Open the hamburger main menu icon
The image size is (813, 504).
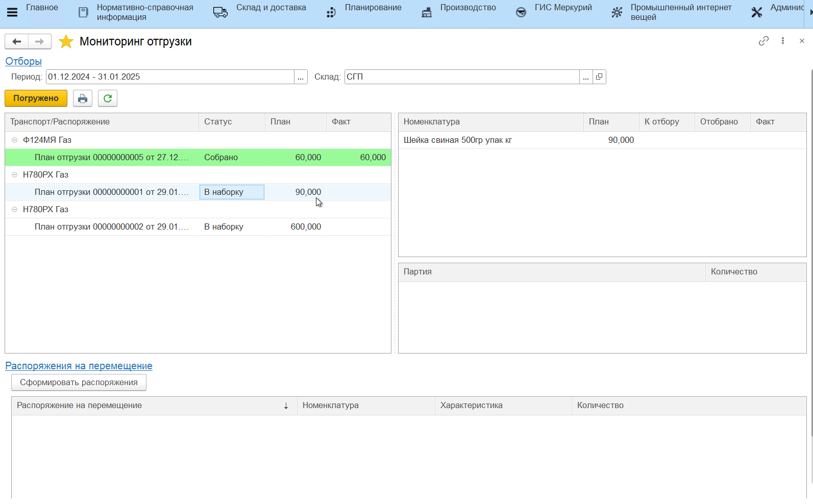12,12
